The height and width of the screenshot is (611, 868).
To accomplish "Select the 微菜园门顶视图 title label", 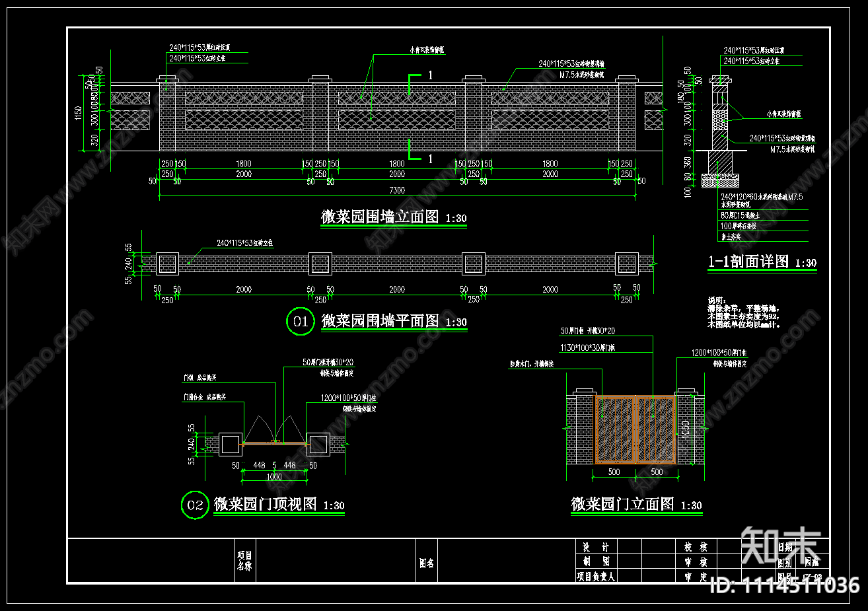I will tap(266, 504).
